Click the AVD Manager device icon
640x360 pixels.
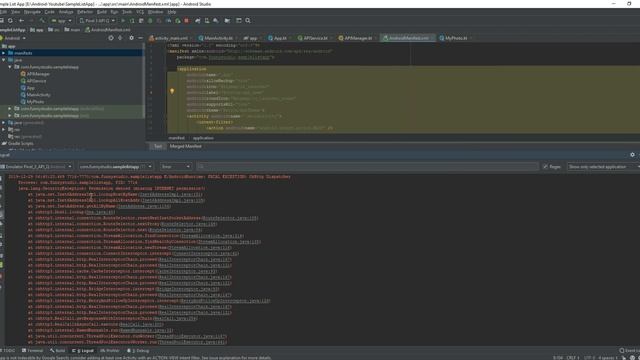click(207, 20)
